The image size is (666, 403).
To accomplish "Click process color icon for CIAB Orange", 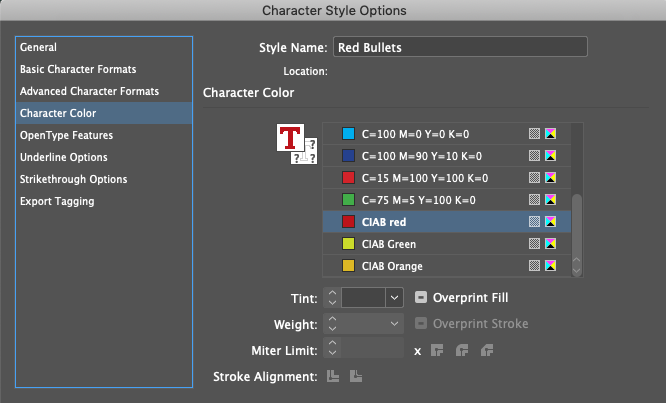I will [x=534, y=266].
